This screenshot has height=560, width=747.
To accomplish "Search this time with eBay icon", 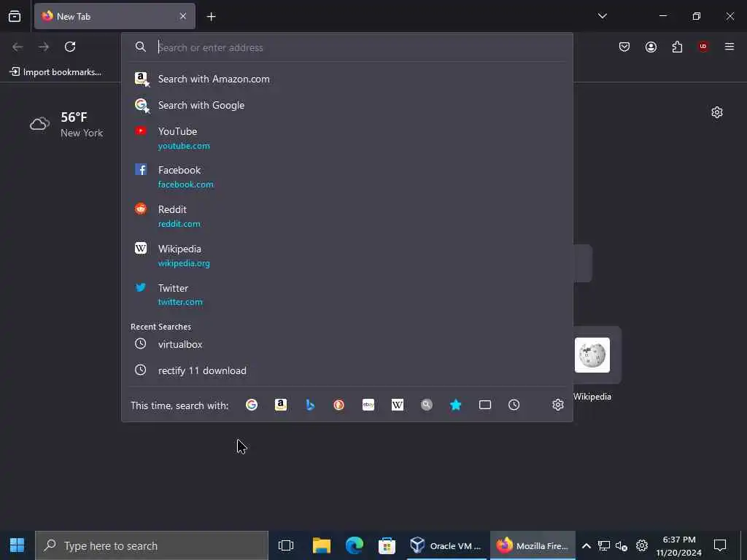I will (x=368, y=405).
